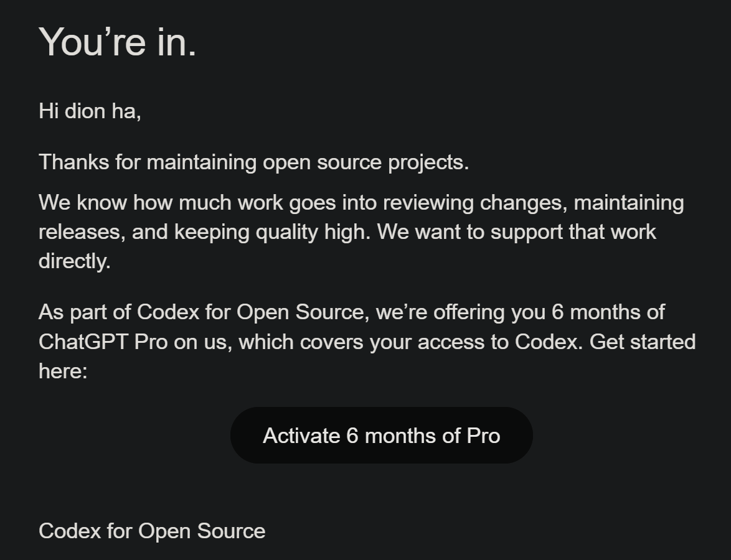Click the word "Hi" in the greeting
The image size is (731, 560).
49,111
